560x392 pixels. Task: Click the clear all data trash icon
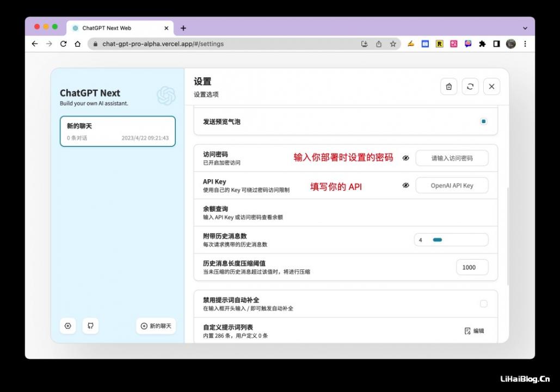[449, 87]
